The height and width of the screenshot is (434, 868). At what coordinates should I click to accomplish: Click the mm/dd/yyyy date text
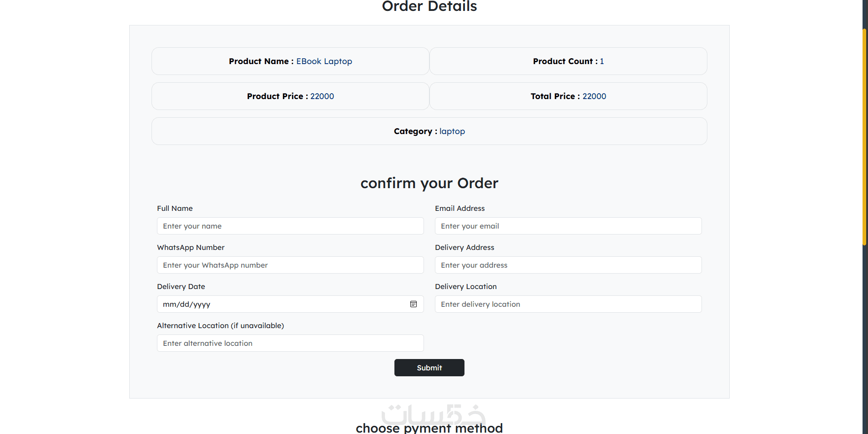(187, 304)
